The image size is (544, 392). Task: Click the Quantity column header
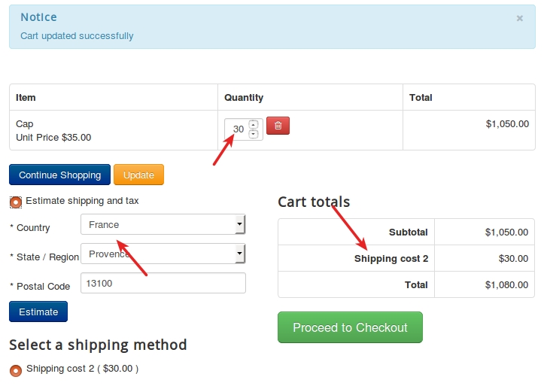coord(244,98)
